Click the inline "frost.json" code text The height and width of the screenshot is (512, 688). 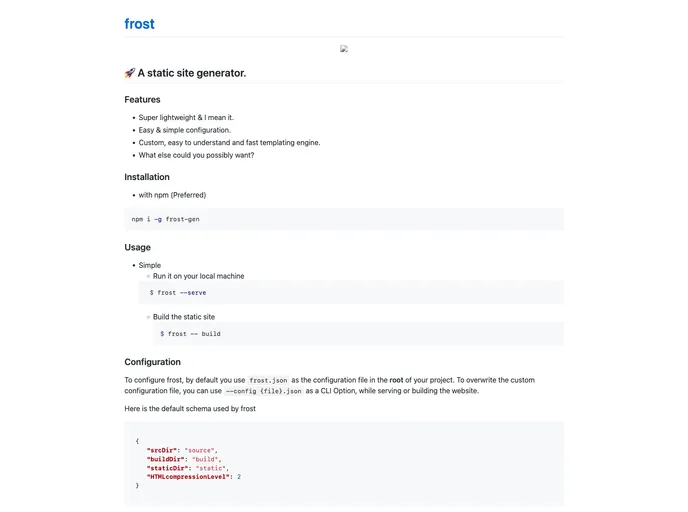[x=268, y=381]
